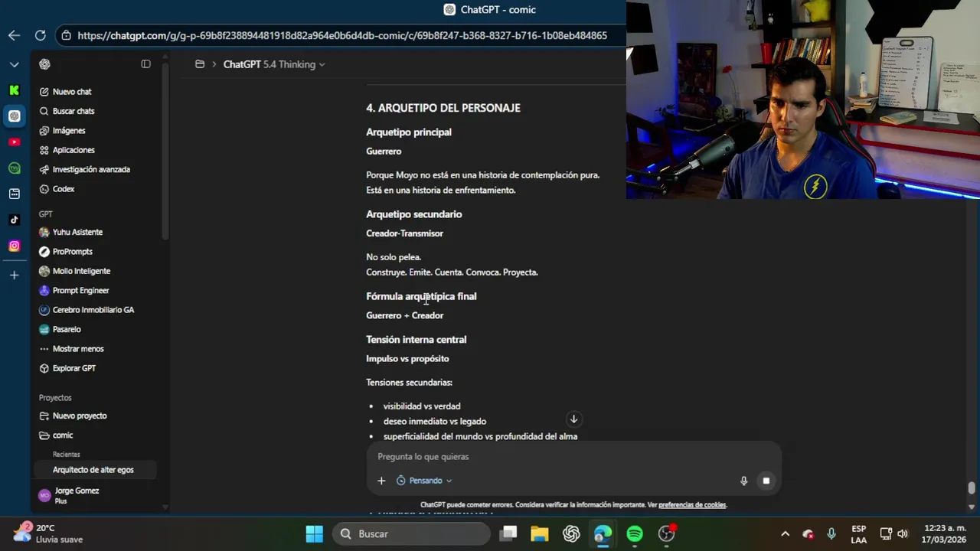Switch the ESP LAA input language
This screenshot has width=980, height=551.
pyautogui.click(x=859, y=533)
